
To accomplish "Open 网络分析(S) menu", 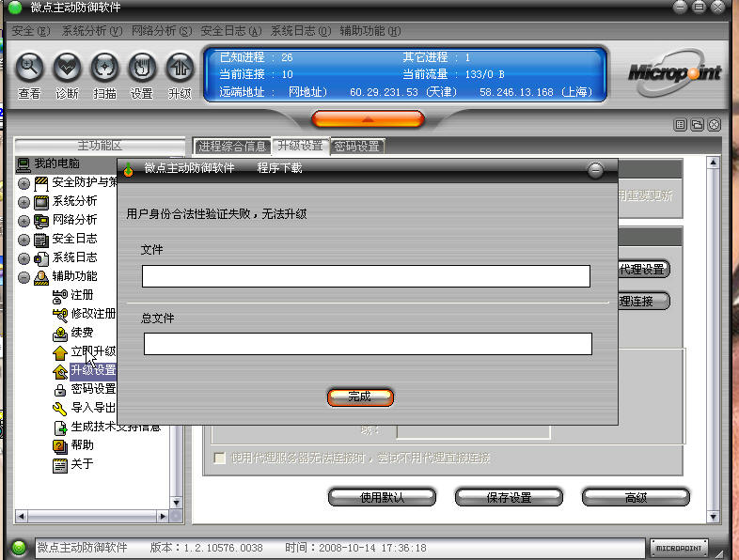I will (162, 31).
